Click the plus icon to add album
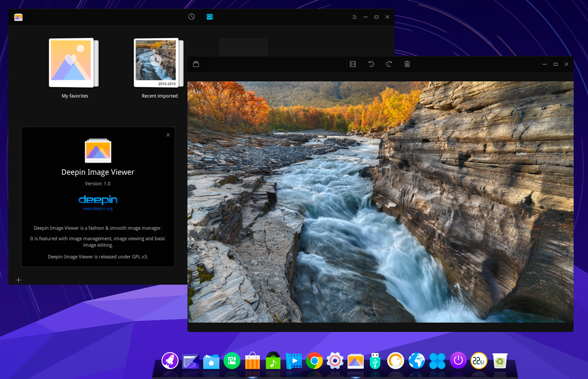Screen dimensions: 588x379 tap(19, 280)
